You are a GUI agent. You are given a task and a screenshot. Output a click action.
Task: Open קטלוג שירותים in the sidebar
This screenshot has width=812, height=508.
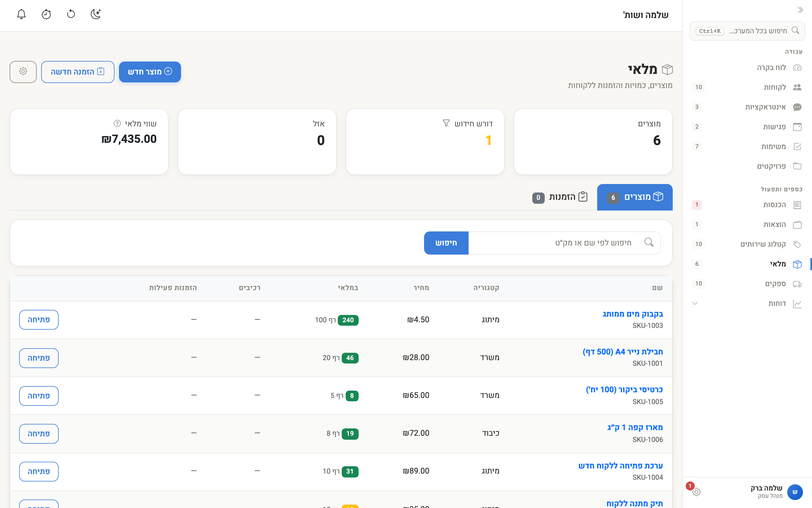(747, 244)
